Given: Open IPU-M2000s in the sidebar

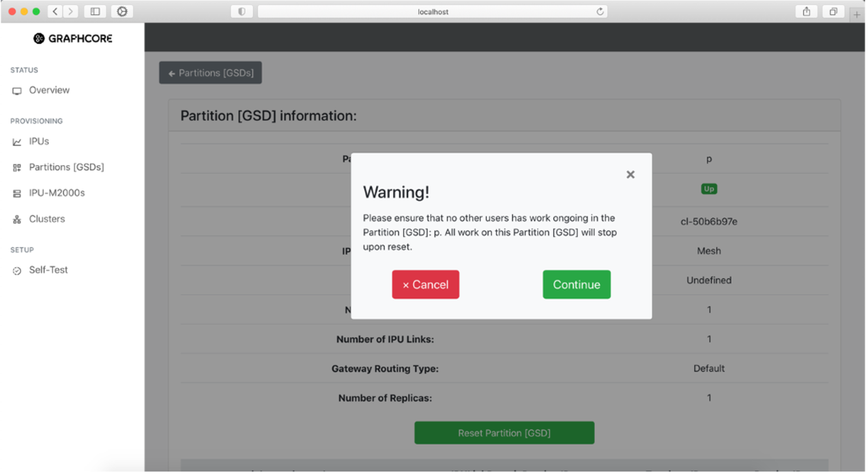Looking at the screenshot, I should 57,193.
